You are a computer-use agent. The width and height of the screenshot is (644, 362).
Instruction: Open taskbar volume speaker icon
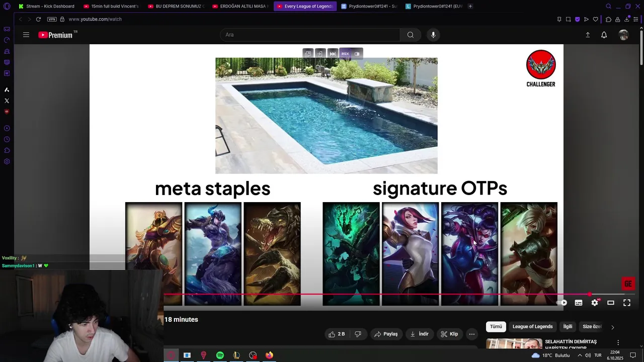click(x=588, y=355)
